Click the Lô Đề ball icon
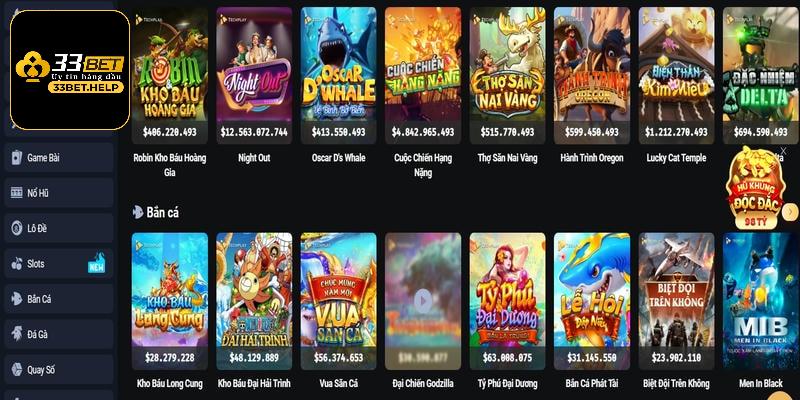The image size is (800, 400). [17, 228]
